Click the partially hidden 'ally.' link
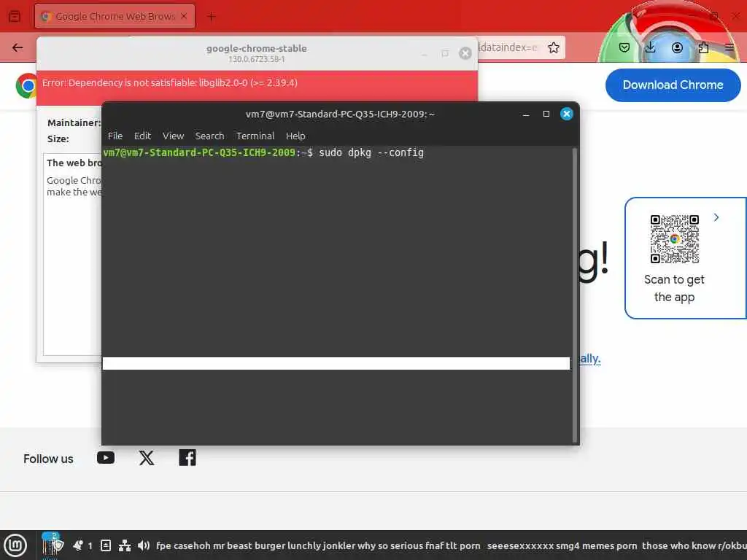The image size is (747, 560). (589, 358)
